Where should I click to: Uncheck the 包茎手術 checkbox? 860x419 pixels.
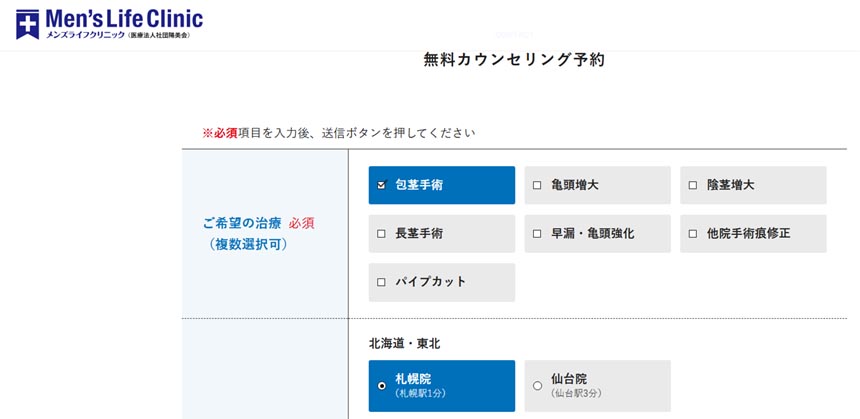(x=381, y=185)
